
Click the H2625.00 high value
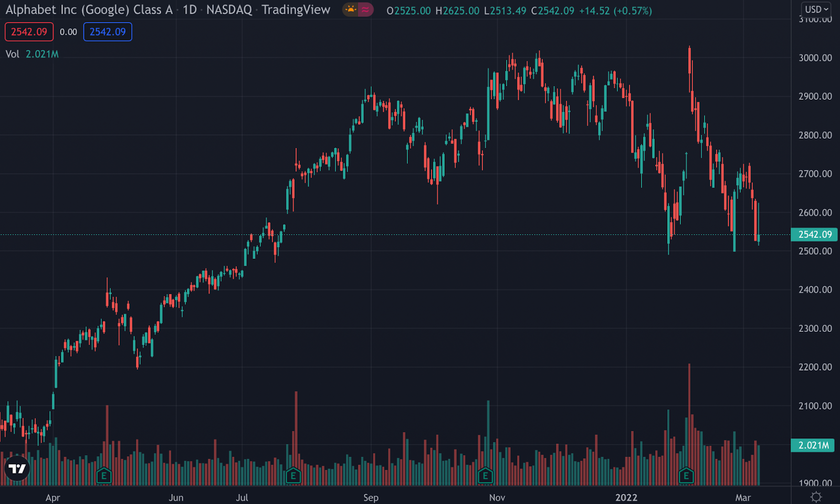coord(457,11)
